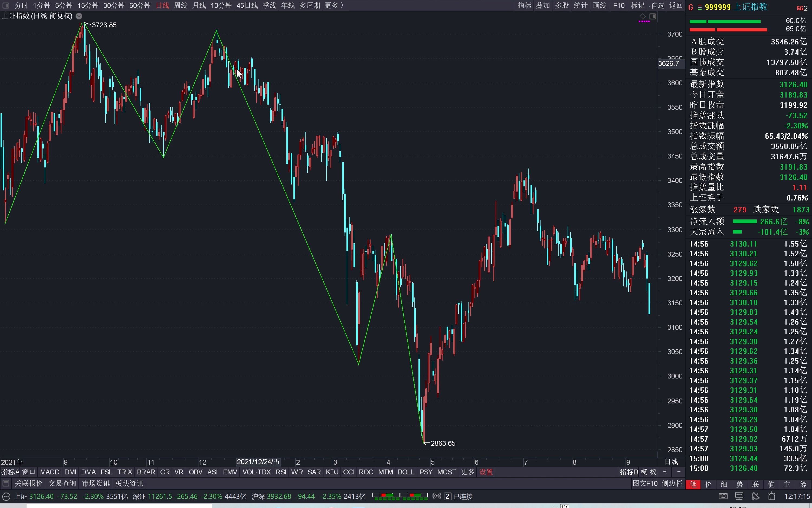Click the muted bell icon in the status bar

click(x=756, y=496)
